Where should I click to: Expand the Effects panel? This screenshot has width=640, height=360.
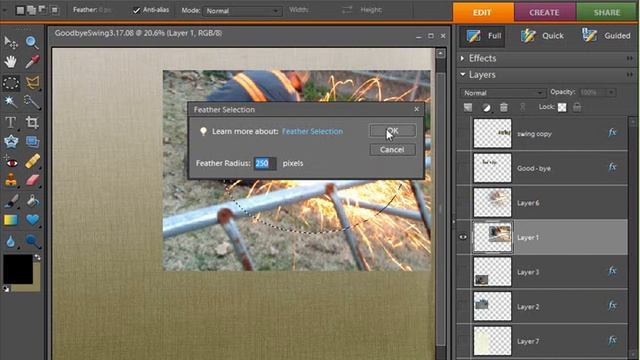point(462,58)
